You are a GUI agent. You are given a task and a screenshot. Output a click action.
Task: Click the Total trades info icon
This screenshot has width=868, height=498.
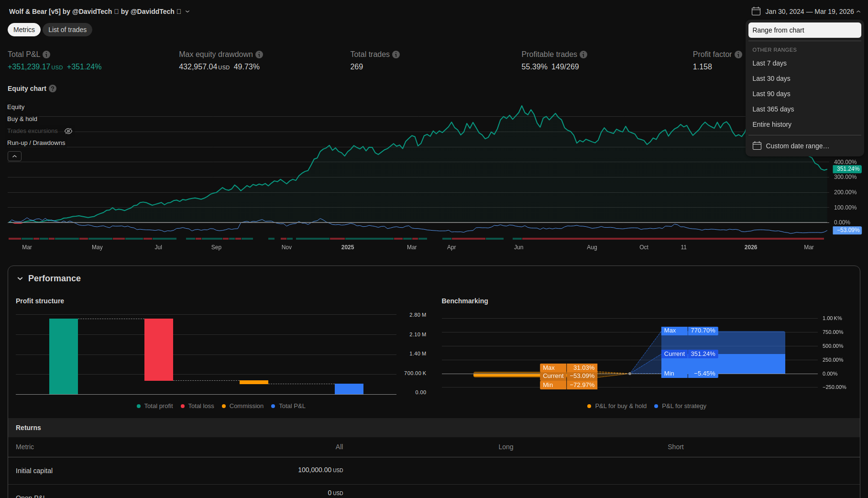396,55
